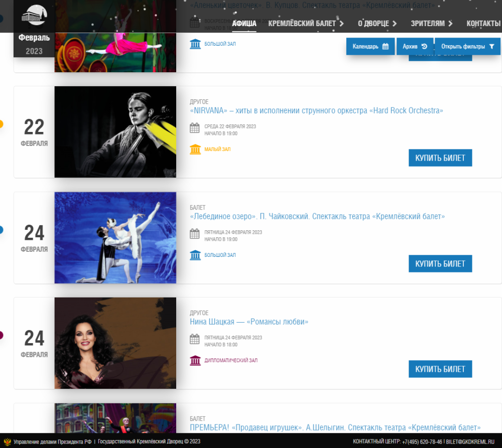The width and height of the screenshot is (502, 448).
Task: Expand the Кремлёвский балет menu chevron
Action: [x=341, y=24]
